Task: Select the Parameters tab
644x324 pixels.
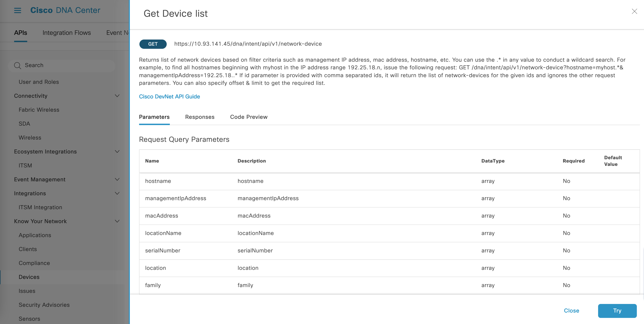Action: point(154,117)
